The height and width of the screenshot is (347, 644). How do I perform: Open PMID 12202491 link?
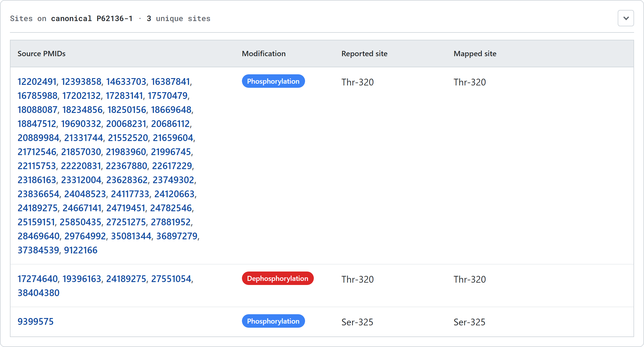37,82
